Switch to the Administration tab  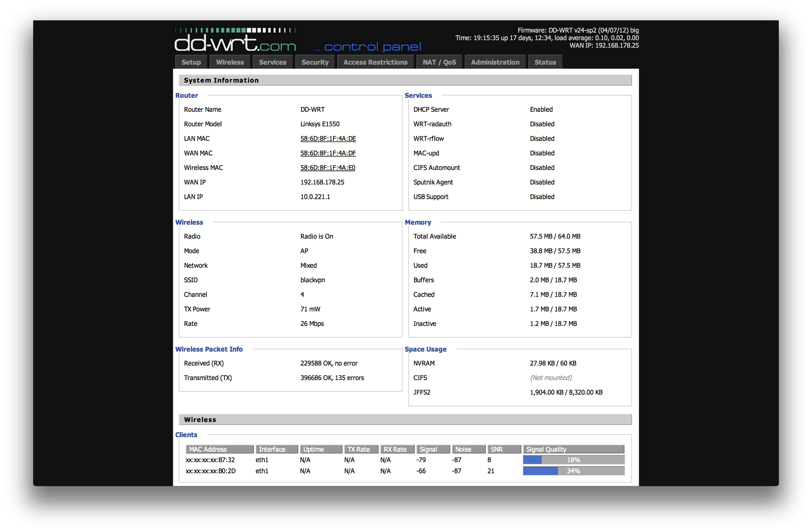coord(495,62)
